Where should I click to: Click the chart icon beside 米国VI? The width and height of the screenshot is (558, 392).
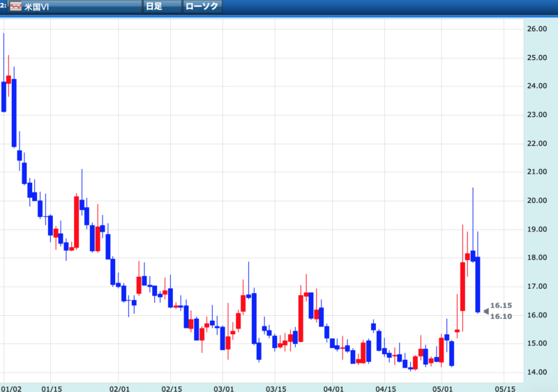(15, 6)
